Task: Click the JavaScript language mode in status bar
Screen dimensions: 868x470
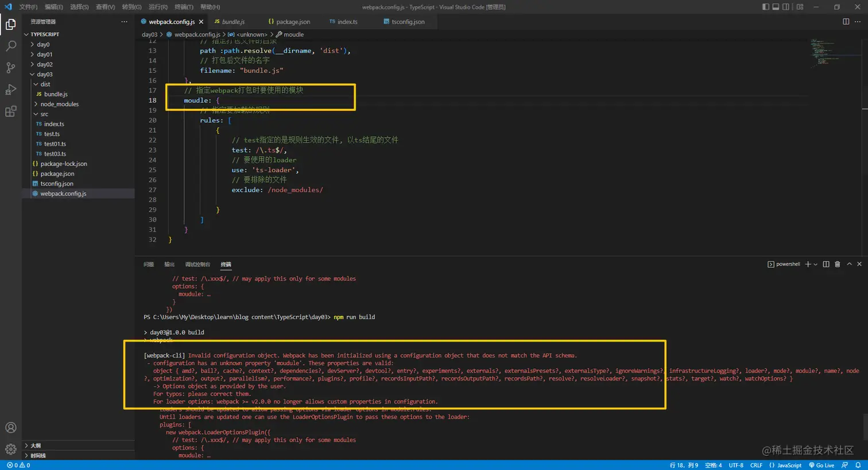Action: (785, 465)
